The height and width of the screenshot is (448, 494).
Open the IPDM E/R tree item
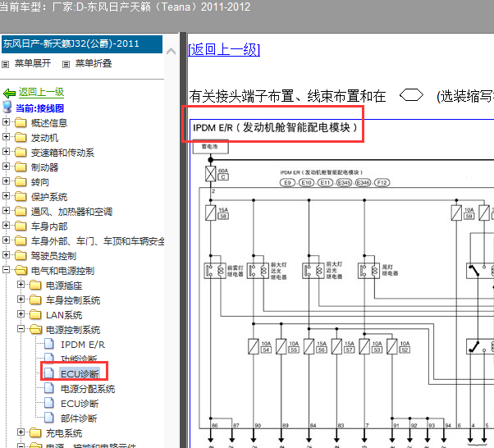tap(83, 345)
